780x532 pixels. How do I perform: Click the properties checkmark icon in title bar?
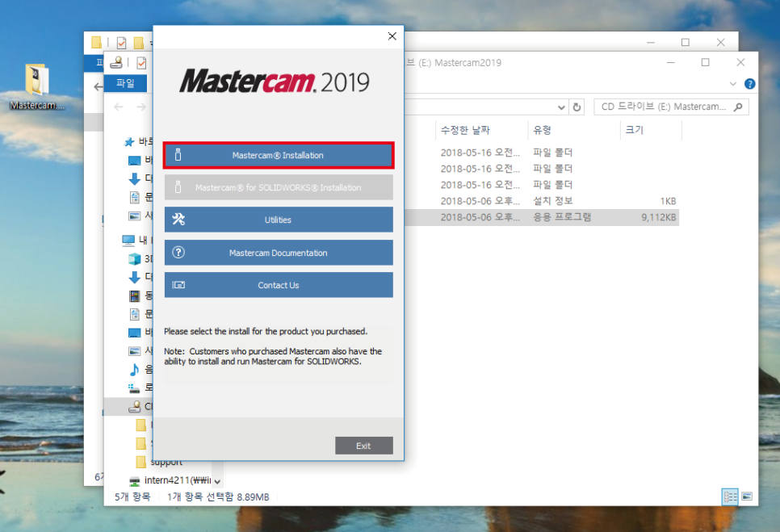coord(142,63)
